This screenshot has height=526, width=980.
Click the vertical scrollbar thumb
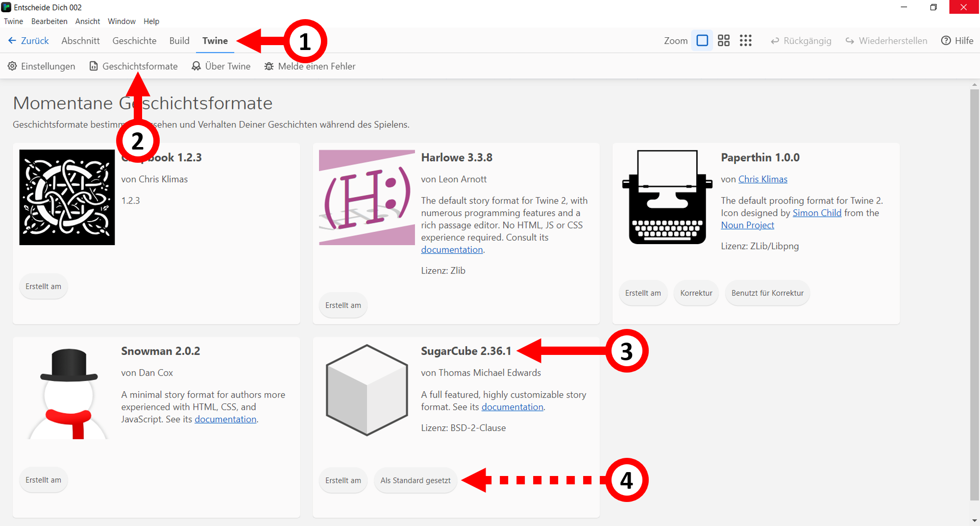click(974, 294)
